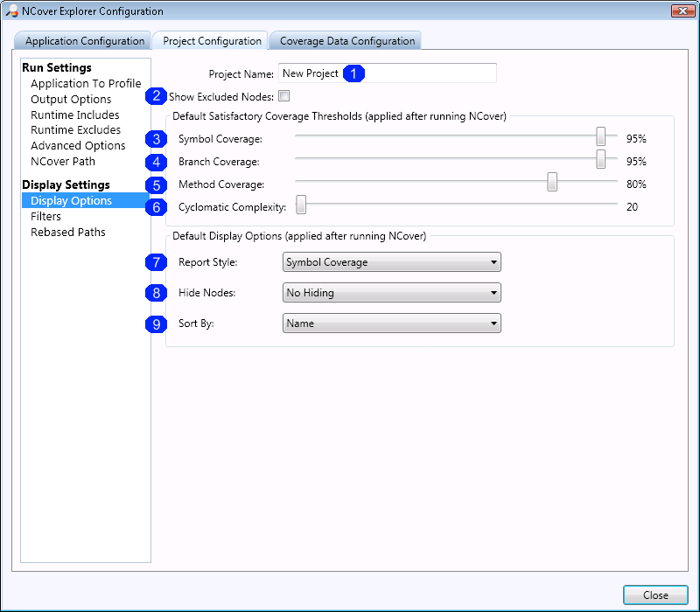
Task: Open NCover Path settings
Action: (63, 161)
